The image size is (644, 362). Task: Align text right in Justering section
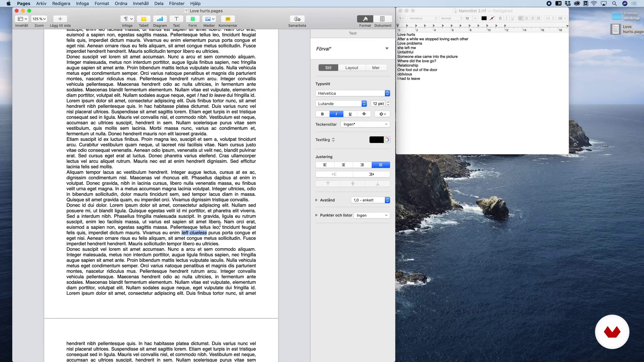point(362,165)
